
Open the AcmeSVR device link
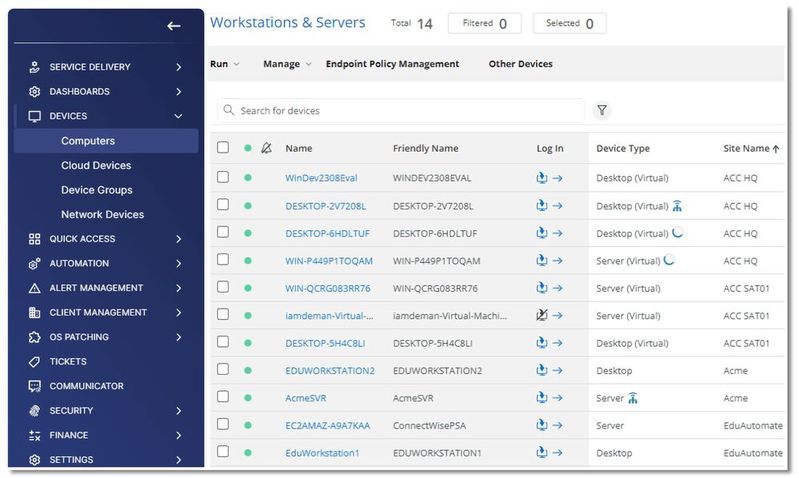tap(306, 399)
